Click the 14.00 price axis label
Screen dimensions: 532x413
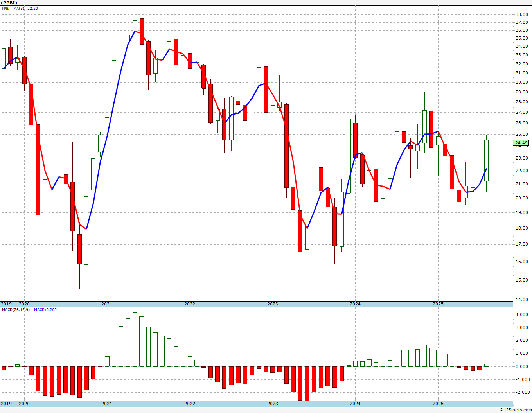click(521, 300)
